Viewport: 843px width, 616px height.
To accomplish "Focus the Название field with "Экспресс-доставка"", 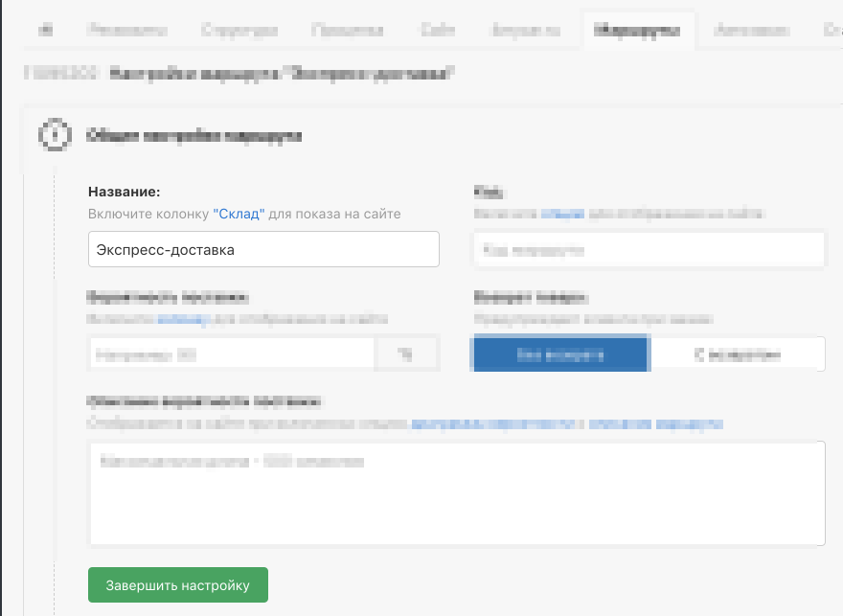I will coord(262,249).
